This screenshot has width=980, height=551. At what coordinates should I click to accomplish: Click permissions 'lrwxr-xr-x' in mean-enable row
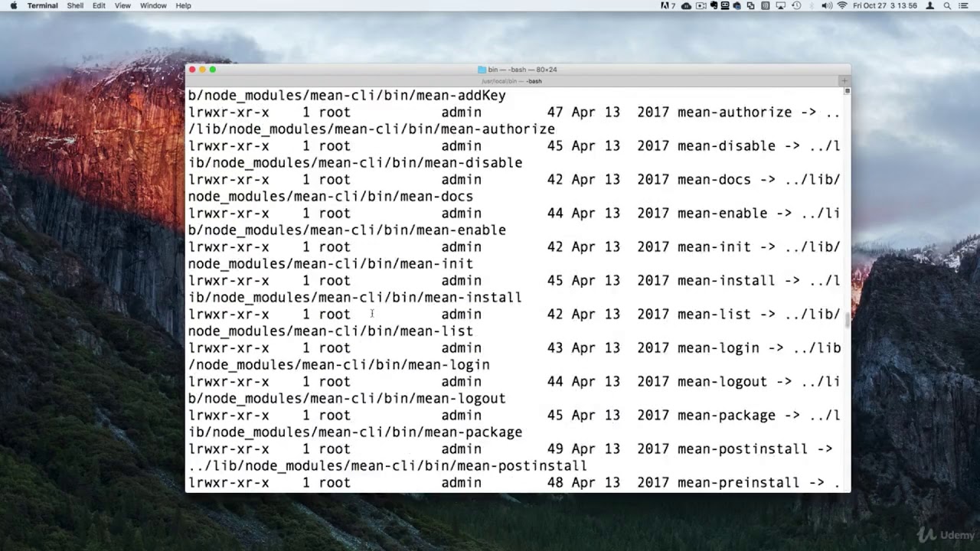pos(229,214)
